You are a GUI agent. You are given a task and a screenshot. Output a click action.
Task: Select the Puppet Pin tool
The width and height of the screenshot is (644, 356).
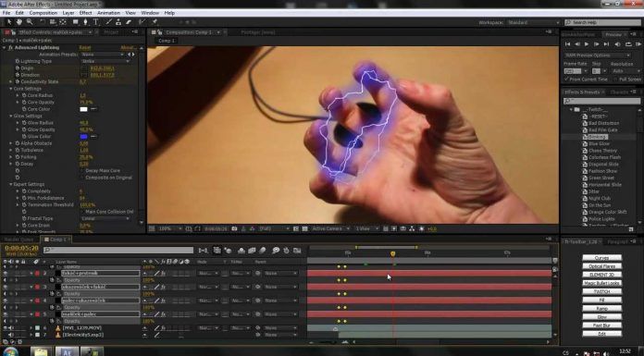(155, 22)
